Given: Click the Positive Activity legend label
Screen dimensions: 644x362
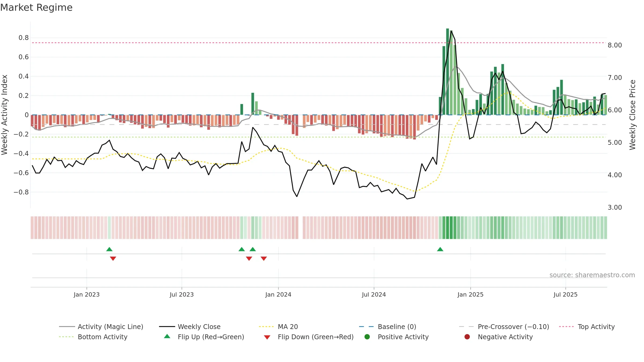Looking at the screenshot, I should (x=403, y=337).
